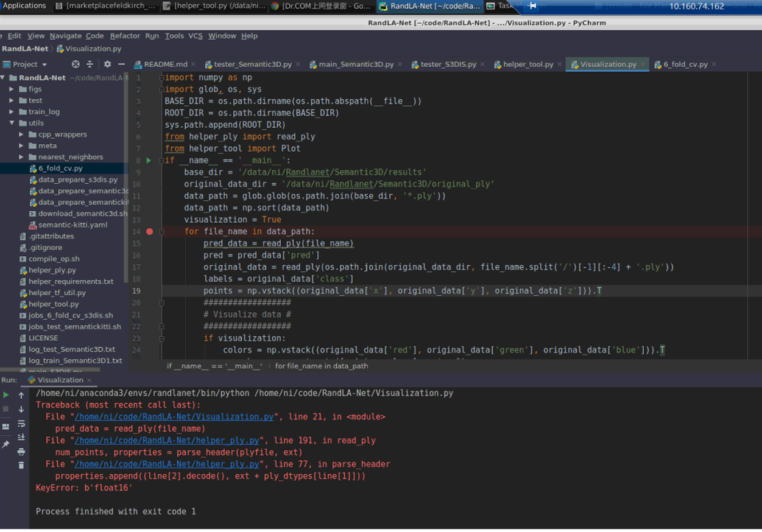Click the locate/scroll from source target icon
Screen dimensions: 762x532
click(76, 64)
